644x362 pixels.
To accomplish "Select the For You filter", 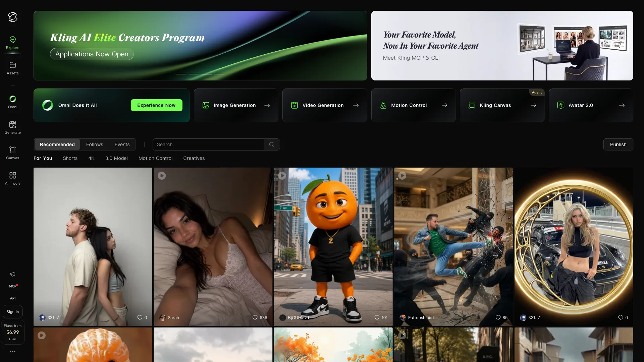I will (x=43, y=158).
